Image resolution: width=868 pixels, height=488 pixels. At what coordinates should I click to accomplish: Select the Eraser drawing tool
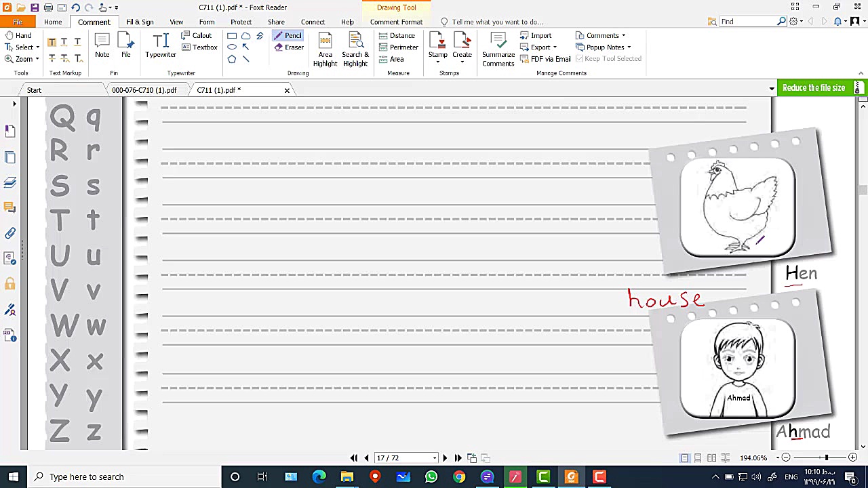click(289, 47)
